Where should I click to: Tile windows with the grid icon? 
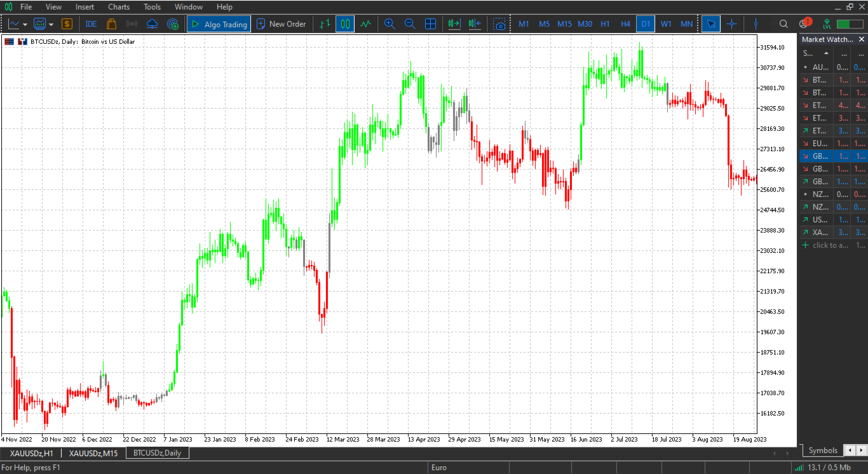pyautogui.click(x=430, y=24)
